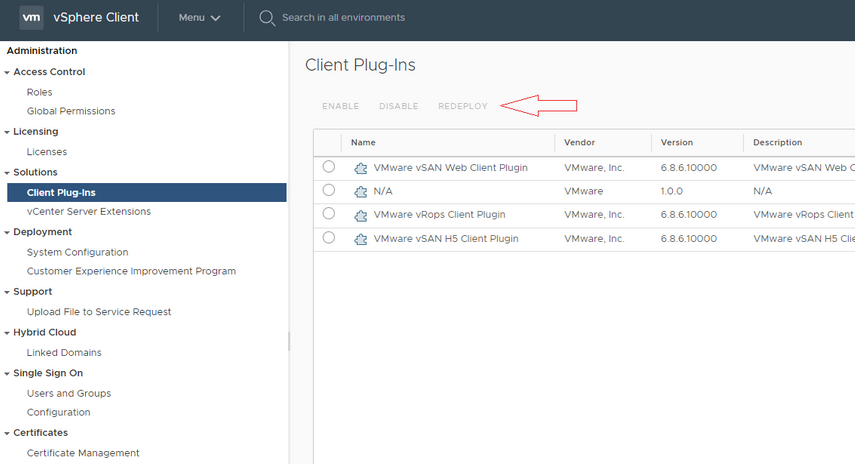Open Single Sign On Configuration
The width and height of the screenshot is (855, 464).
click(x=58, y=413)
